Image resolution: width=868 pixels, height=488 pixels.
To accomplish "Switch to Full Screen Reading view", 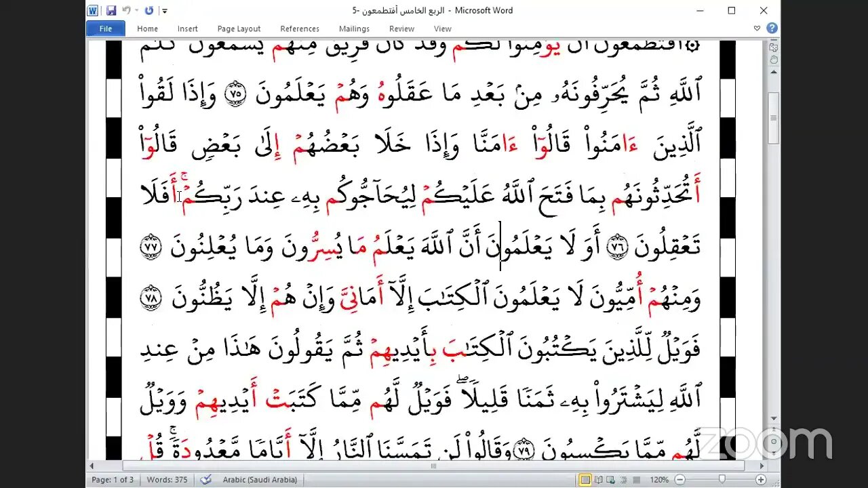I will pos(599,480).
